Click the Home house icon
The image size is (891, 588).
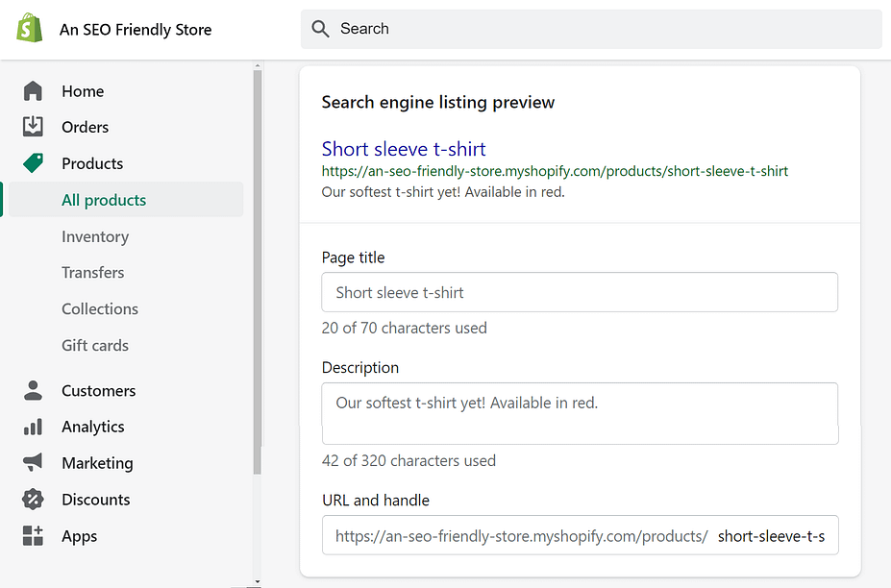coord(33,91)
